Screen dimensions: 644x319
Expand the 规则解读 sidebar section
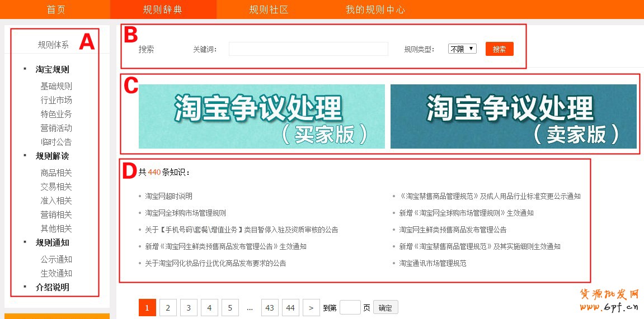coord(53,156)
